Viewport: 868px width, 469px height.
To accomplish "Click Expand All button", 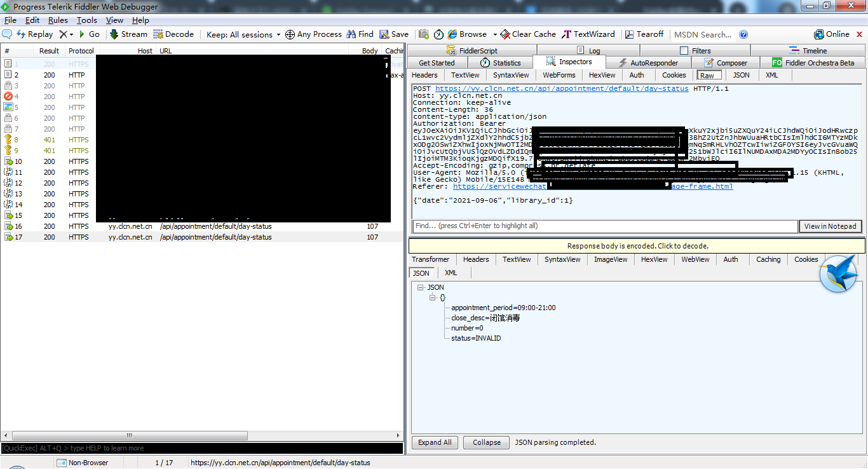I will click(x=435, y=442).
